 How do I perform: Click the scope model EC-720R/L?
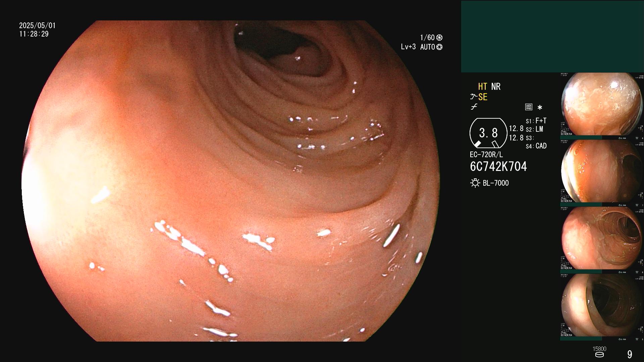point(486,155)
